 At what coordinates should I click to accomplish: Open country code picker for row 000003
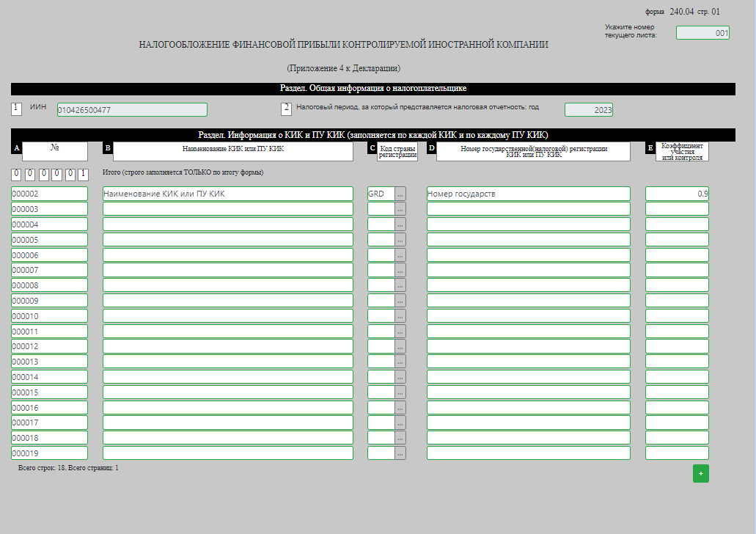[x=400, y=209]
